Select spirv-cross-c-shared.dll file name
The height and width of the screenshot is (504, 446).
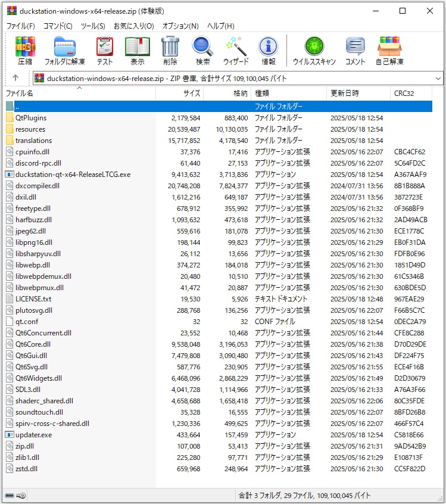[52, 424]
